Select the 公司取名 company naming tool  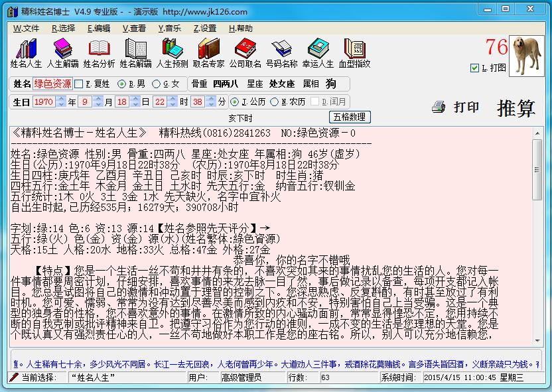pos(244,52)
